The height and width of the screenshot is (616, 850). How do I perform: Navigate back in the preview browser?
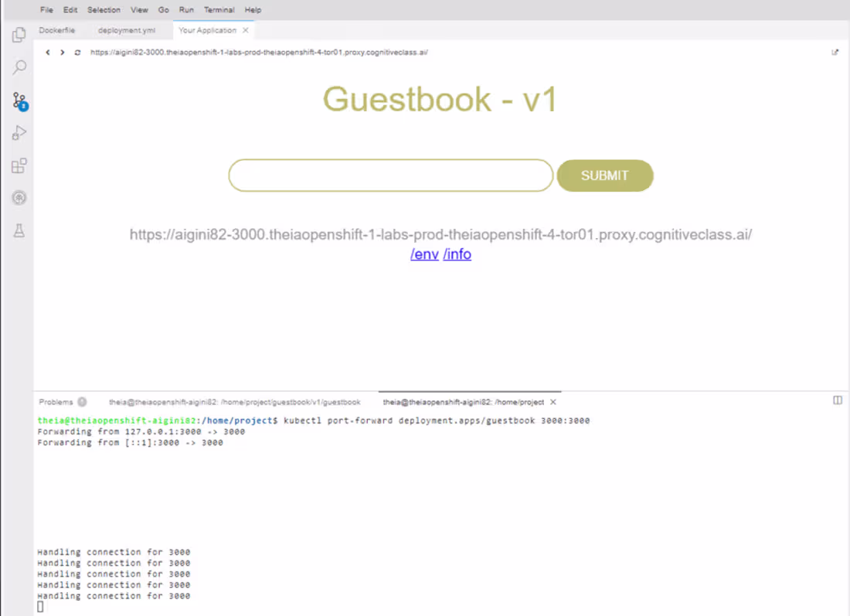(48, 53)
